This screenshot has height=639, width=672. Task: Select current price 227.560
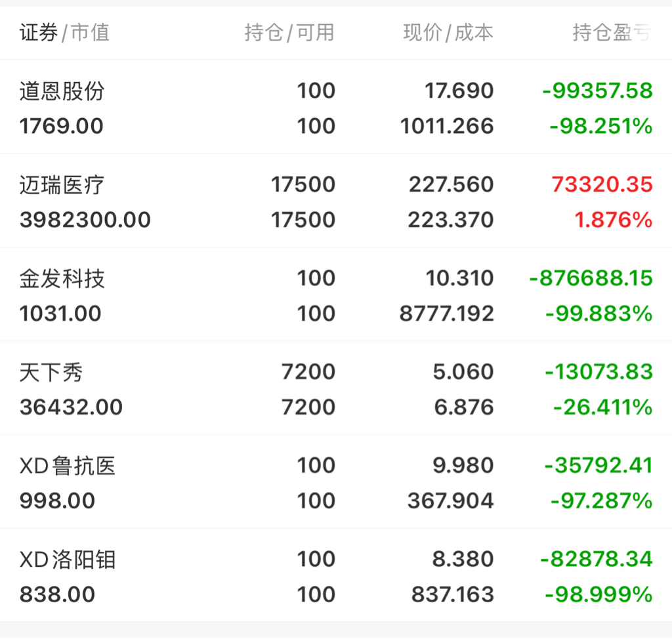[x=451, y=185]
